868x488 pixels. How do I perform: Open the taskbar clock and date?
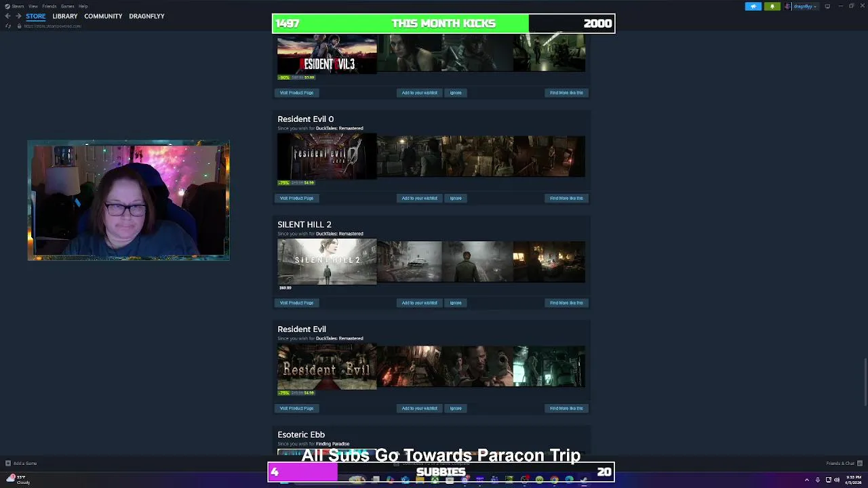(853, 480)
